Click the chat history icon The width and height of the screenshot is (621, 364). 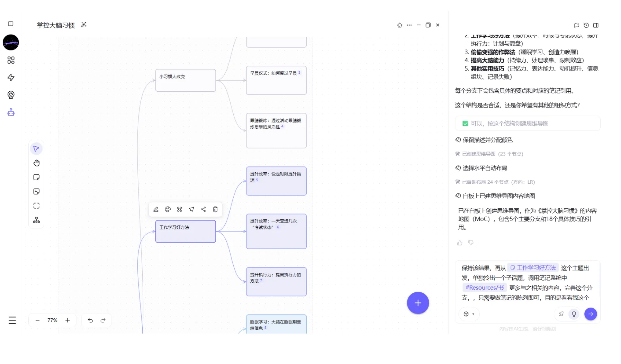click(x=586, y=25)
